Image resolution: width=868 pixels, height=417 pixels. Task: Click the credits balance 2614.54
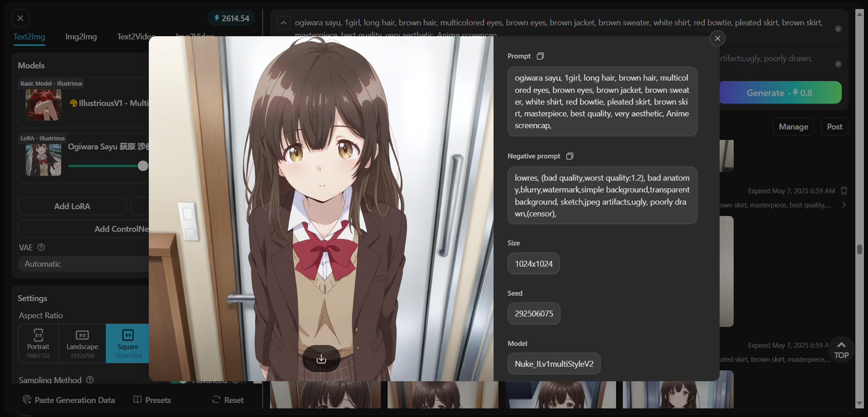(x=232, y=19)
